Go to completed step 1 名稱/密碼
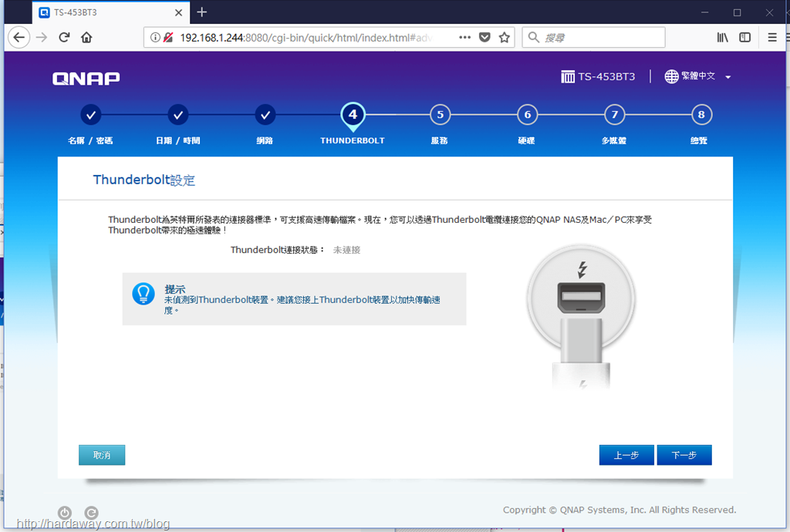 coord(91,115)
